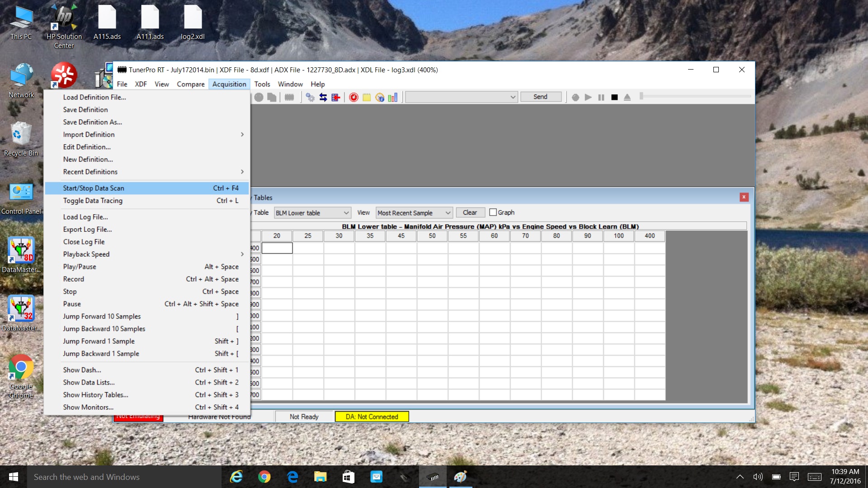Click the blue connect arrows icon
868x488 pixels.
pos(323,97)
